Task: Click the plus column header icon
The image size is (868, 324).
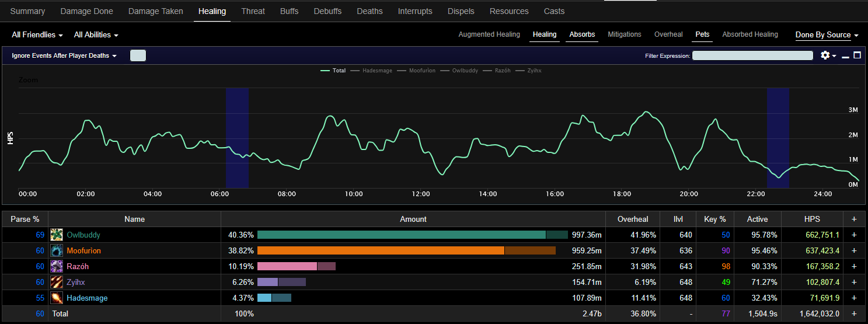Action: [x=855, y=219]
